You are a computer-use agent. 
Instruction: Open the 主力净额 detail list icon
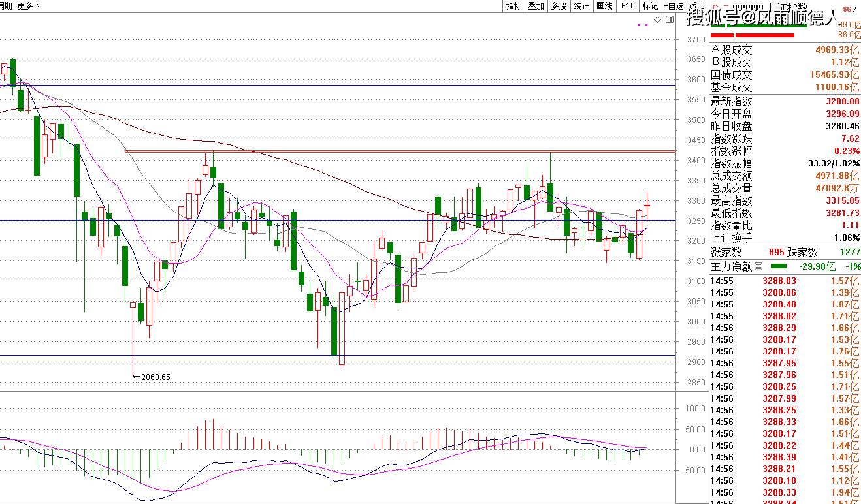[758, 266]
